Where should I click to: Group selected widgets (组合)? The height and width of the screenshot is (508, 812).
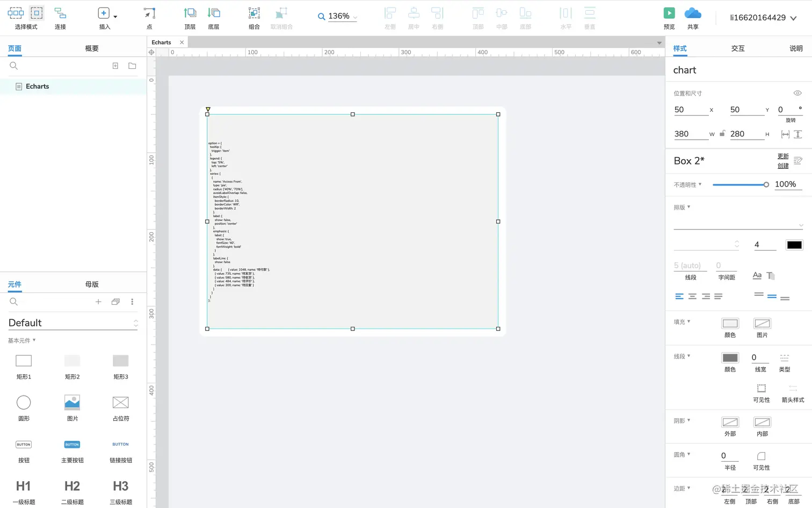pos(254,13)
